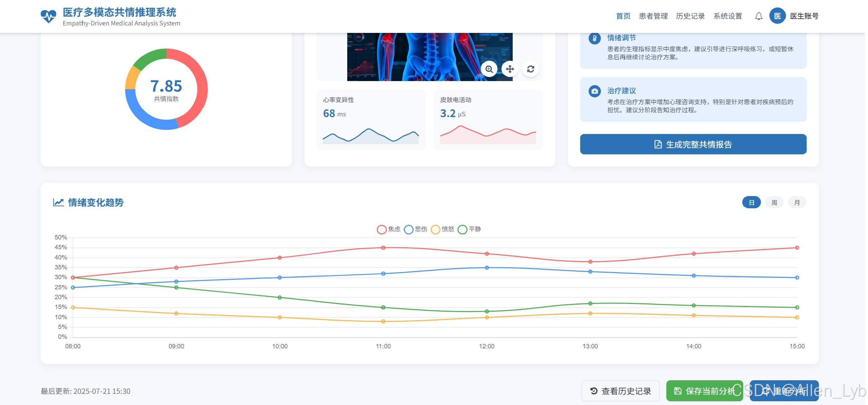Click the refresh icon on the medical image
868x405 pixels.
coord(530,69)
